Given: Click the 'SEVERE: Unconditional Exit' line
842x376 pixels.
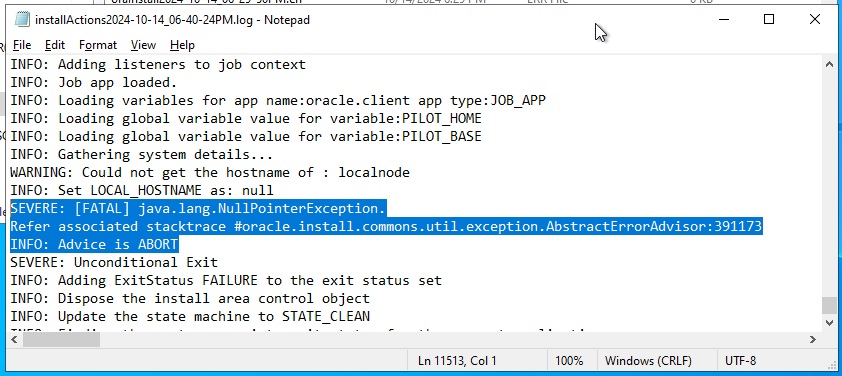Looking at the screenshot, I should click(114, 262).
